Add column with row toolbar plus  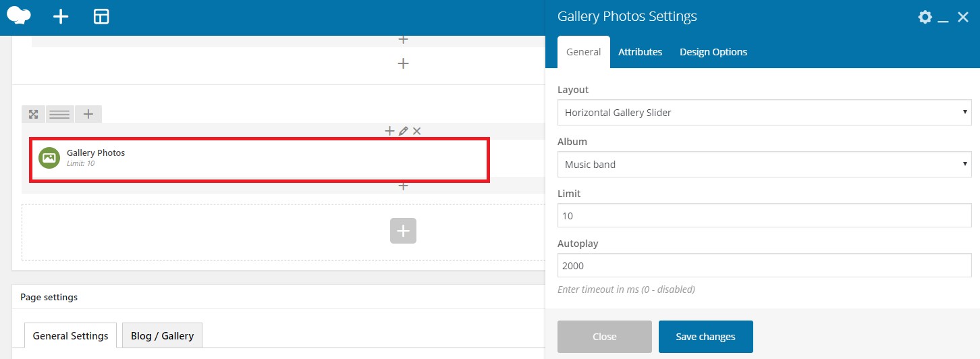point(88,114)
